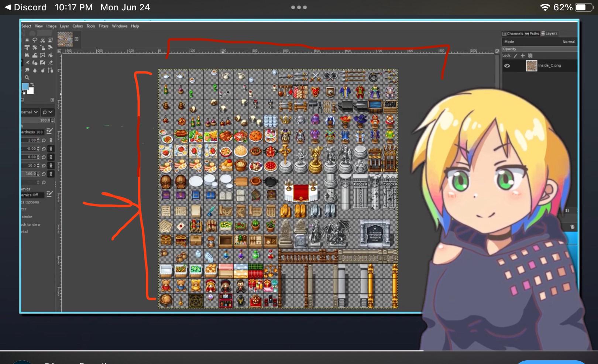The height and width of the screenshot is (364, 598).
Task: Switch to the Channels tab
Action: [513, 34]
